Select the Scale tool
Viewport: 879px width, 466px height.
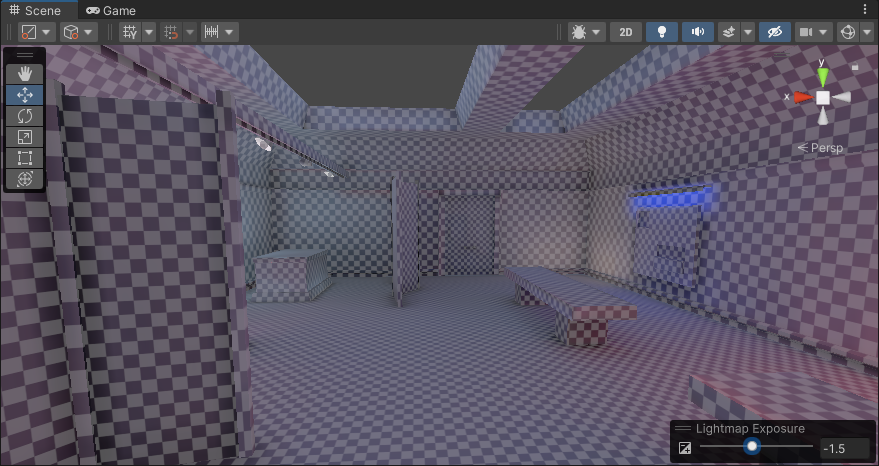click(25, 137)
